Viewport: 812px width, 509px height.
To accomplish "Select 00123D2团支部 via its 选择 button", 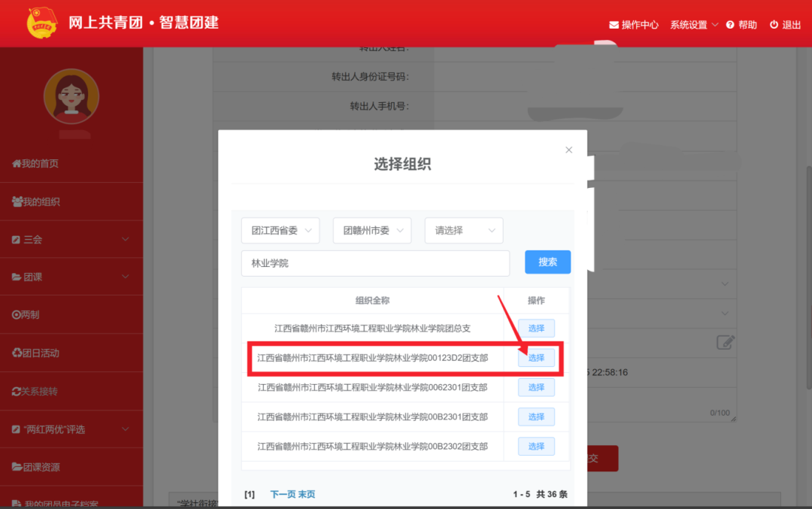I will (x=536, y=357).
